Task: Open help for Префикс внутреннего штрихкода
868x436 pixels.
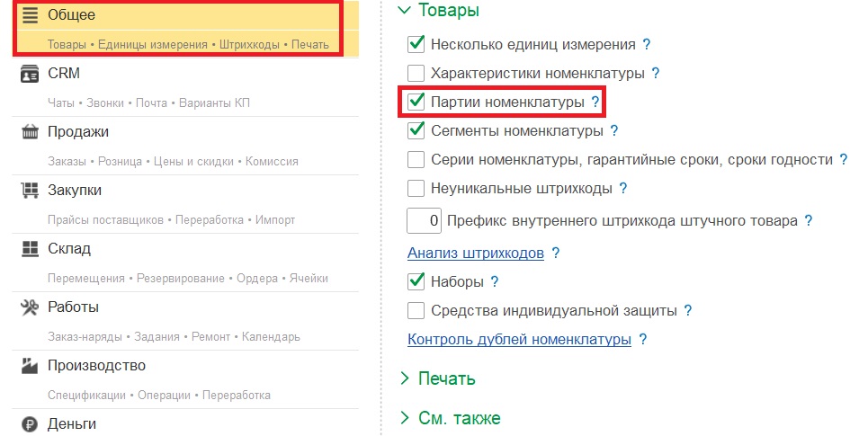Action: point(809,221)
